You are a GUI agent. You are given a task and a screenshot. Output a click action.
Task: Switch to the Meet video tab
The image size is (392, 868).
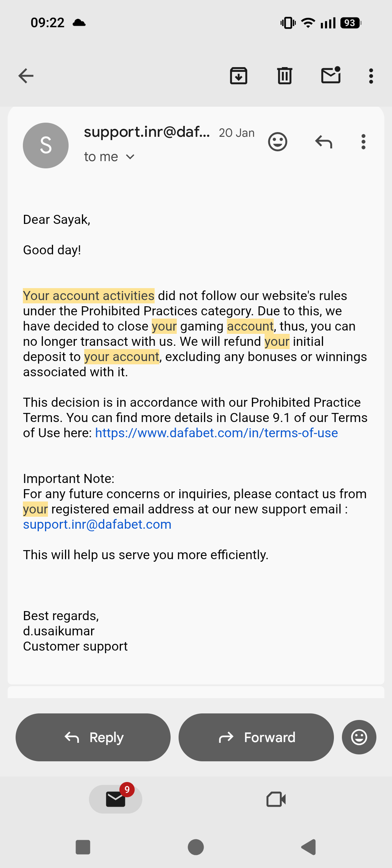(276, 799)
